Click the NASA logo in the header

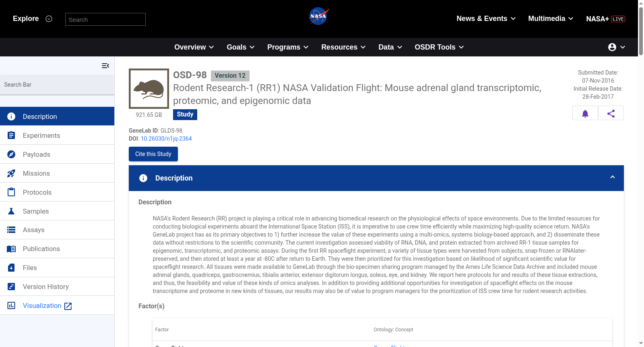(319, 17)
